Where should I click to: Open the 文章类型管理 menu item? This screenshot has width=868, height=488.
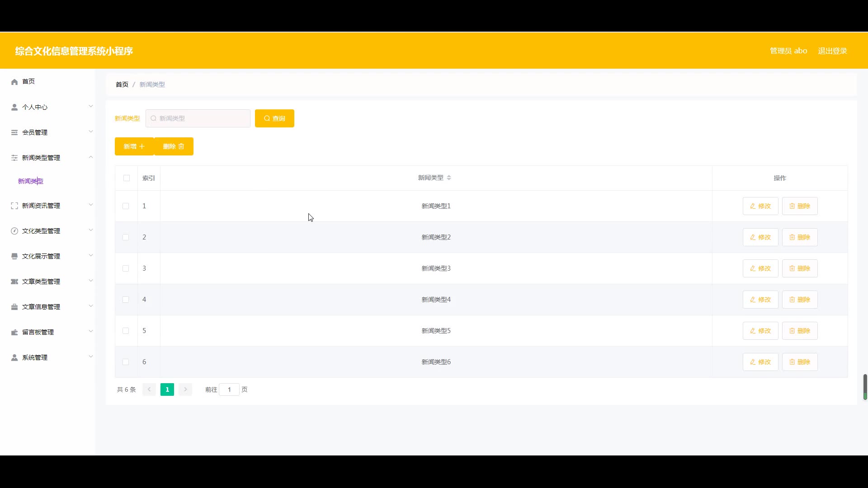[41, 282]
